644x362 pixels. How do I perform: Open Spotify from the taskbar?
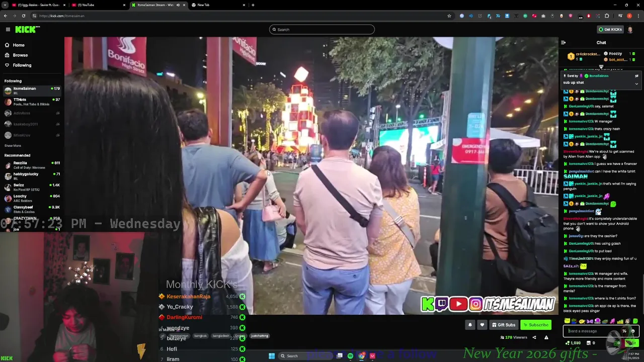(x=350, y=356)
